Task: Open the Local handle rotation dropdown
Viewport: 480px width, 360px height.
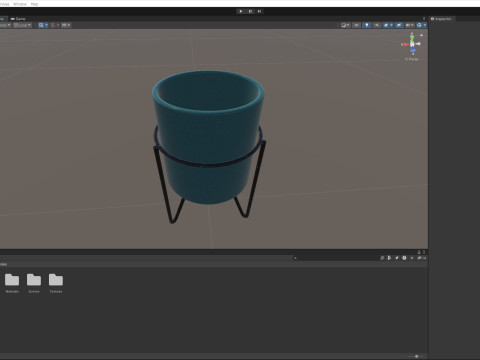Action: coord(22,25)
